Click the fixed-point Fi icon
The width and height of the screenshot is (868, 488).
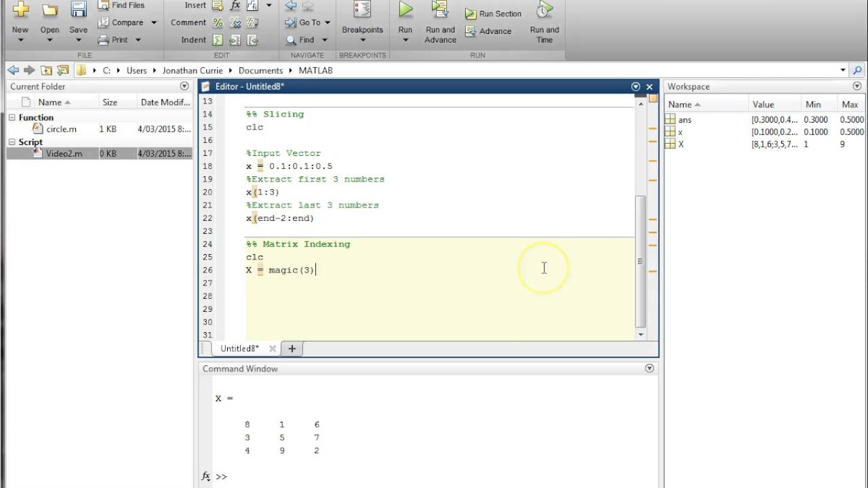pyautogui.click(x=252, y=5)
